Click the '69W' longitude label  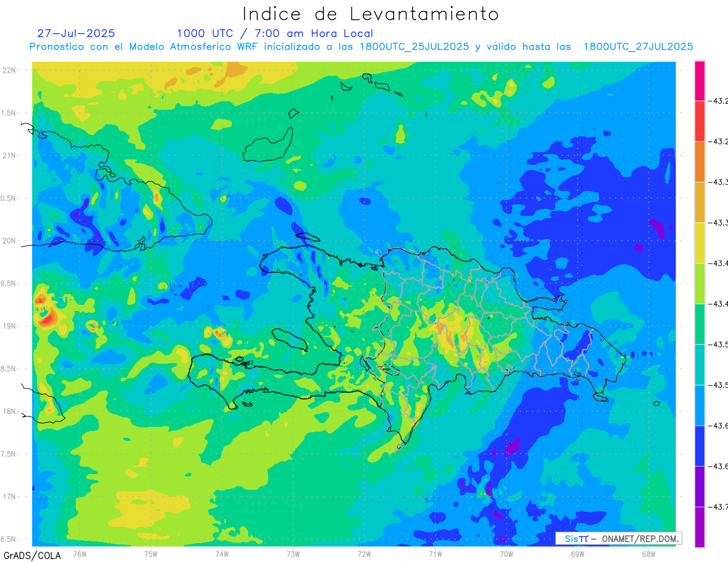pos(577,554)
